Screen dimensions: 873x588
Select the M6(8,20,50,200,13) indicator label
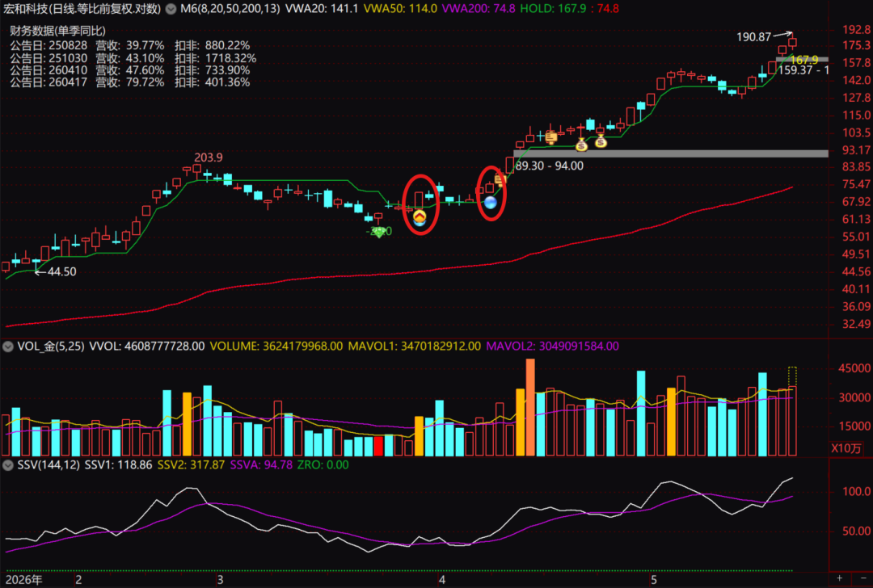tap(230, 9)
